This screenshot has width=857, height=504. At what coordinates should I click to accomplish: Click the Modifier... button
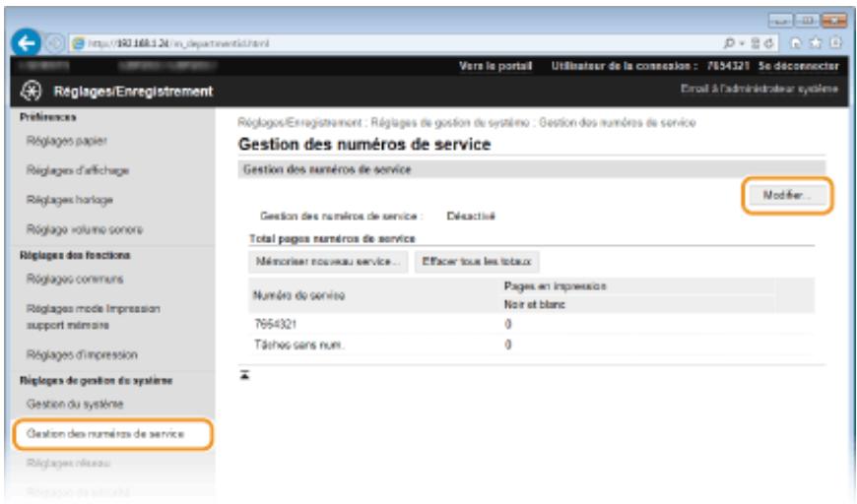tap(786, 195)
